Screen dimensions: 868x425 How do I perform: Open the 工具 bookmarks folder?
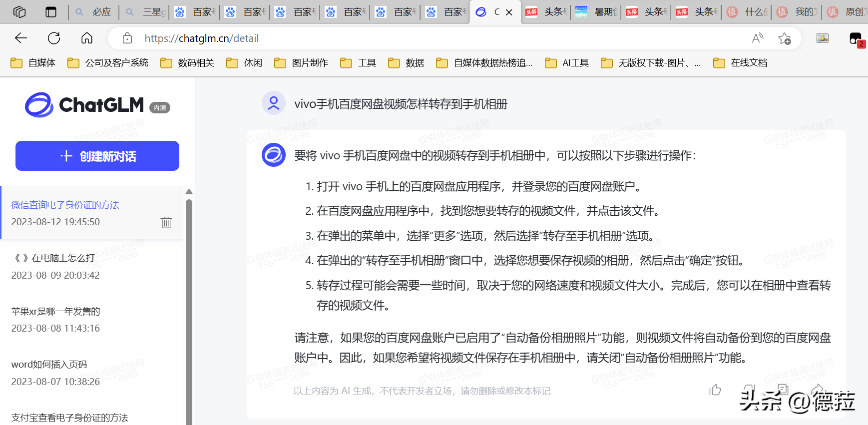click(358, 63)
